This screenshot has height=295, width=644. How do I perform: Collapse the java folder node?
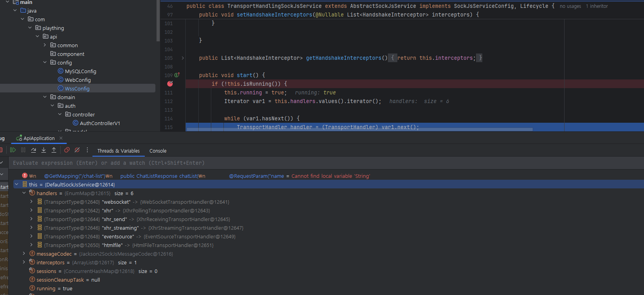pyautogui.click(x=15, y=11)
